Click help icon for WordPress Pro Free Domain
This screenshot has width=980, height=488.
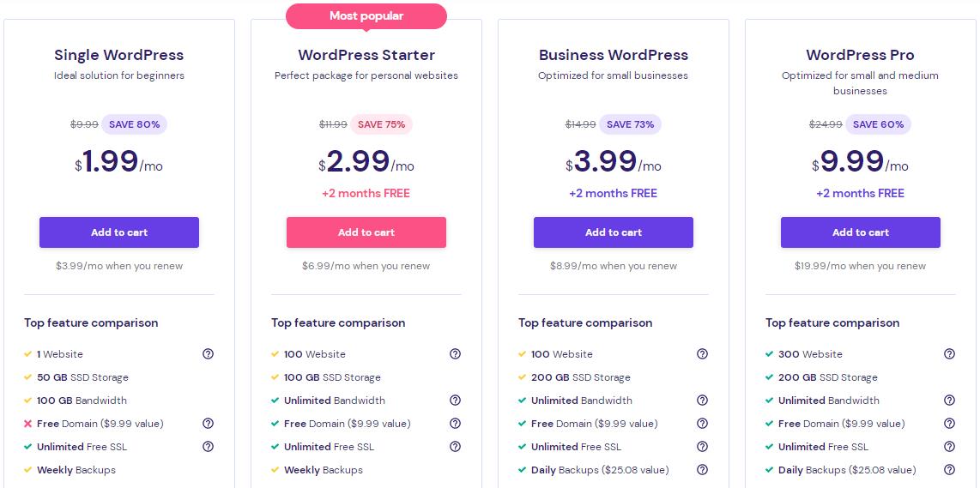tap(949, 424)
